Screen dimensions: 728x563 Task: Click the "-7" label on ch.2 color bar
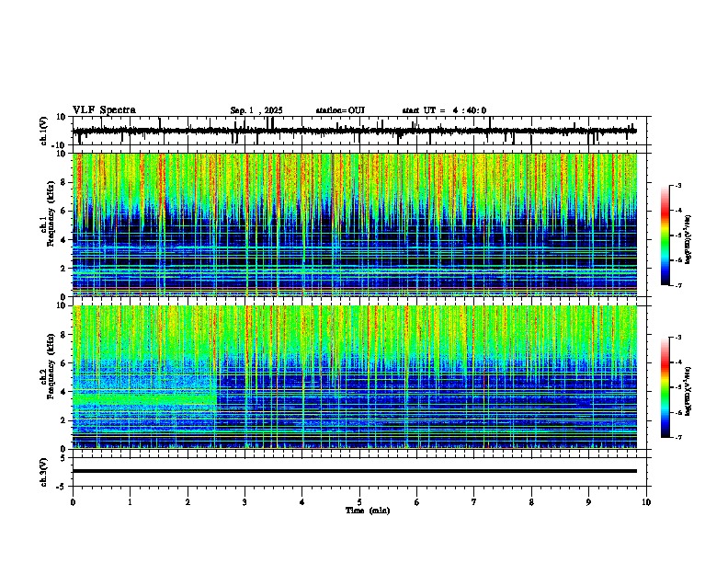coord(678,438)
